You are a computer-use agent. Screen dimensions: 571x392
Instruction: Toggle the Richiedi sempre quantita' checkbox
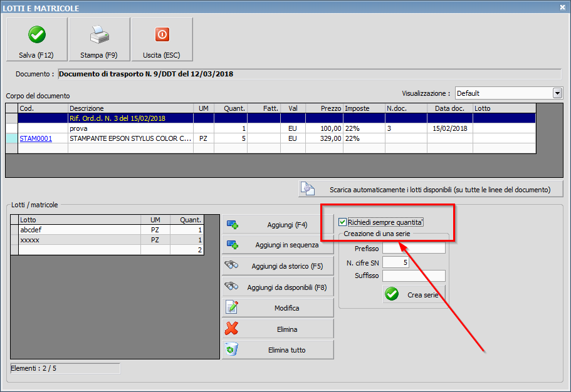[342, 222]
